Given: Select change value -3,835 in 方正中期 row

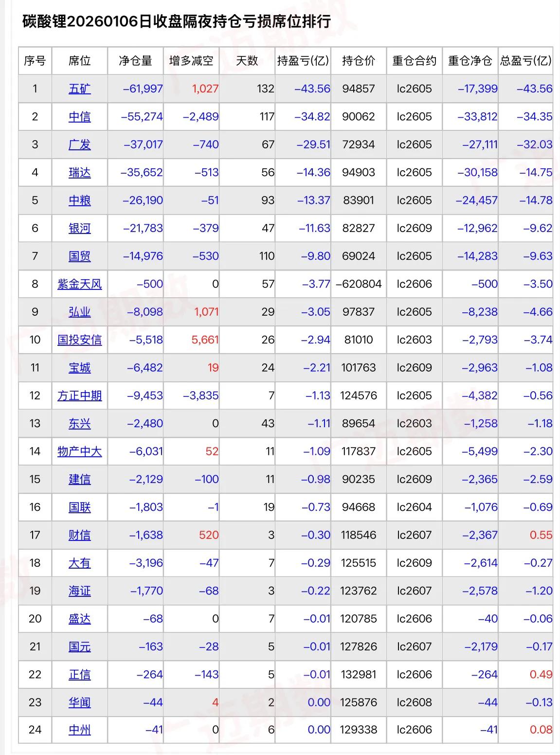Looking at the screenshot, I should click(x=201, y=395).
